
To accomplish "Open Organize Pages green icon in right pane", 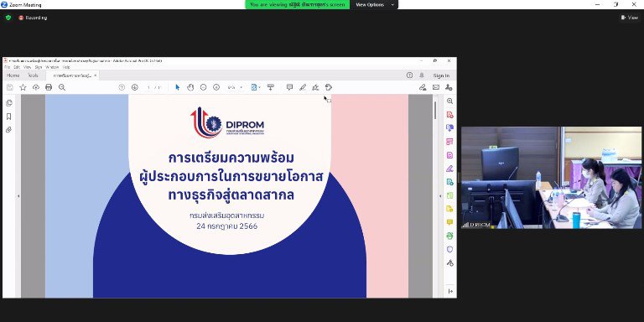I will point(449,195).
